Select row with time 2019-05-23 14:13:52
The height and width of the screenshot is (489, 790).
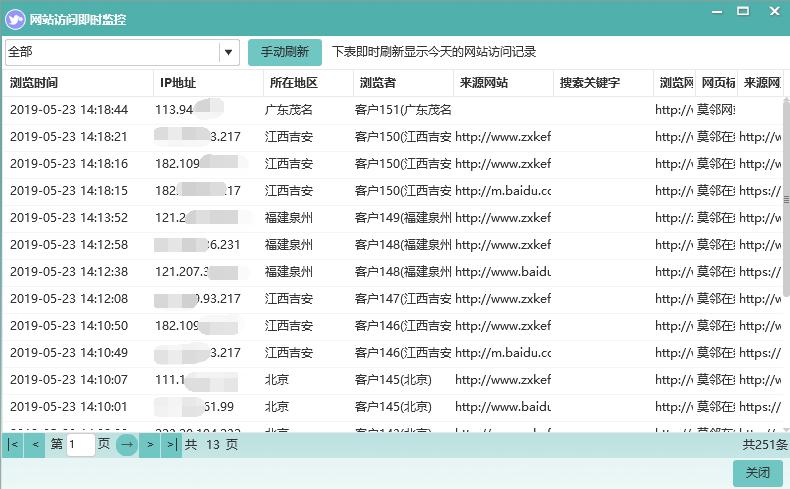point(393,218)
